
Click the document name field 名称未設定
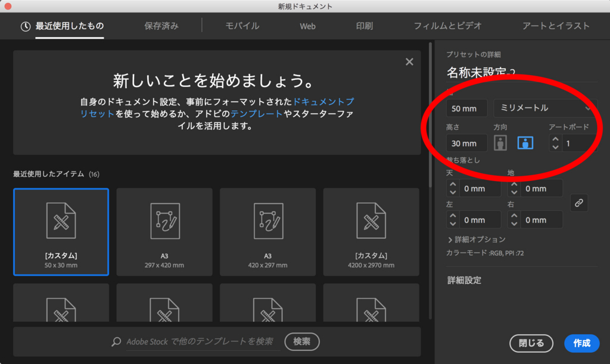pyautogui.click(x=522, y=73)
